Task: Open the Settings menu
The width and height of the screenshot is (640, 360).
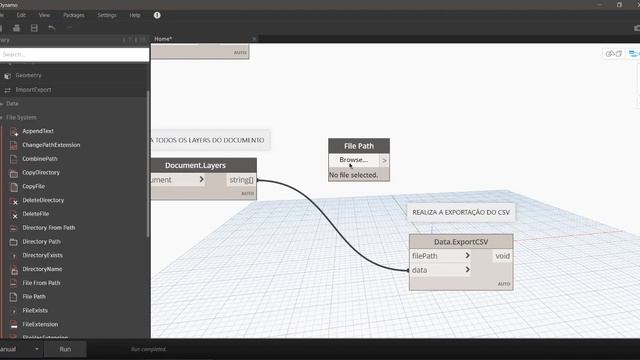Action: click(107, 15)
